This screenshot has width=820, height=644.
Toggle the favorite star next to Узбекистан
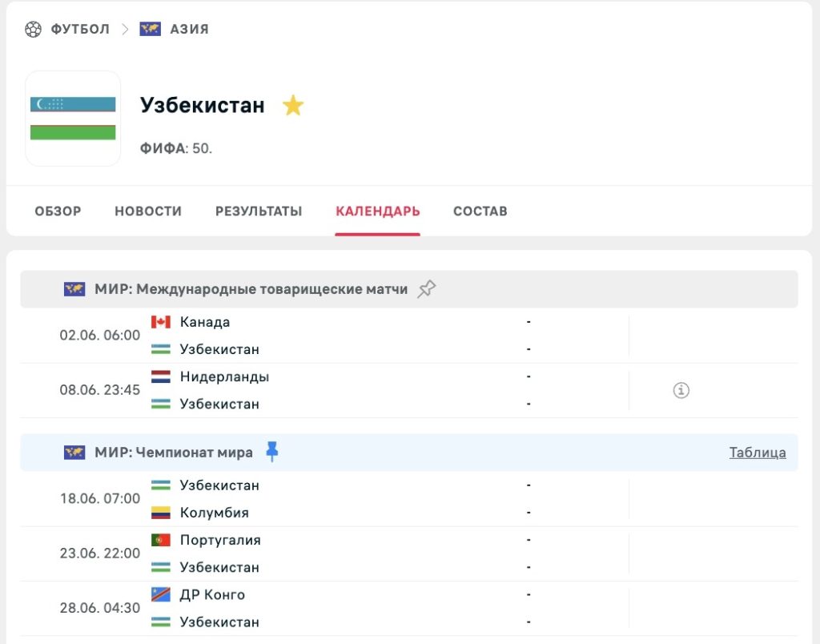pos(293,105)
